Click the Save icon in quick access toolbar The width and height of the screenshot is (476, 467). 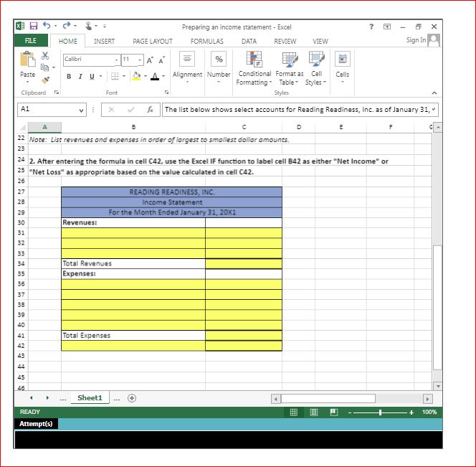point(34,26)
